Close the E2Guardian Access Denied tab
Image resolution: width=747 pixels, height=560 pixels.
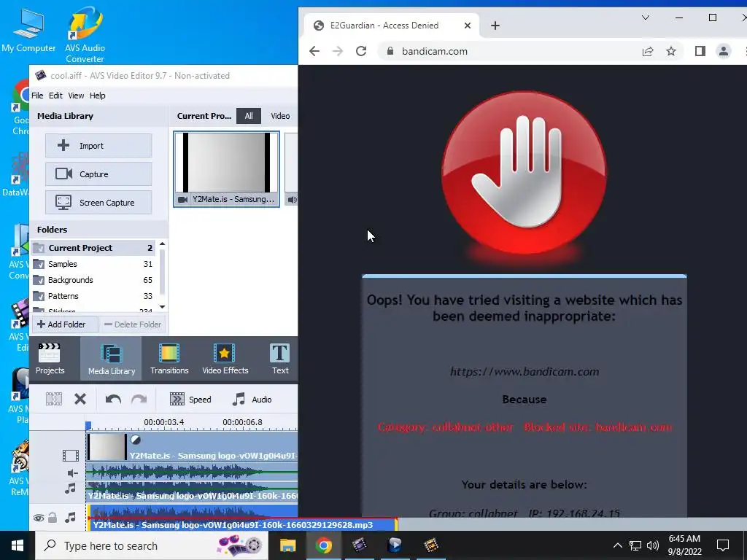pos(468,26)
